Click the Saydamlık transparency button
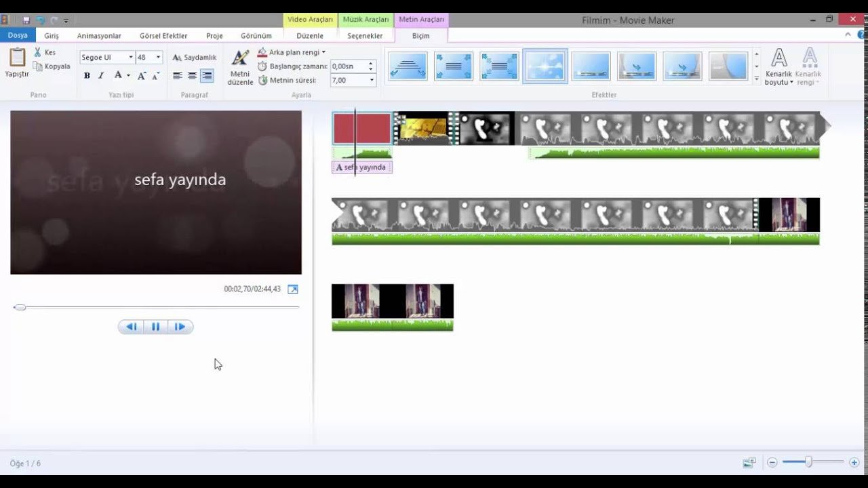Viewport: 868px width, 488px height. pos(195,58)
